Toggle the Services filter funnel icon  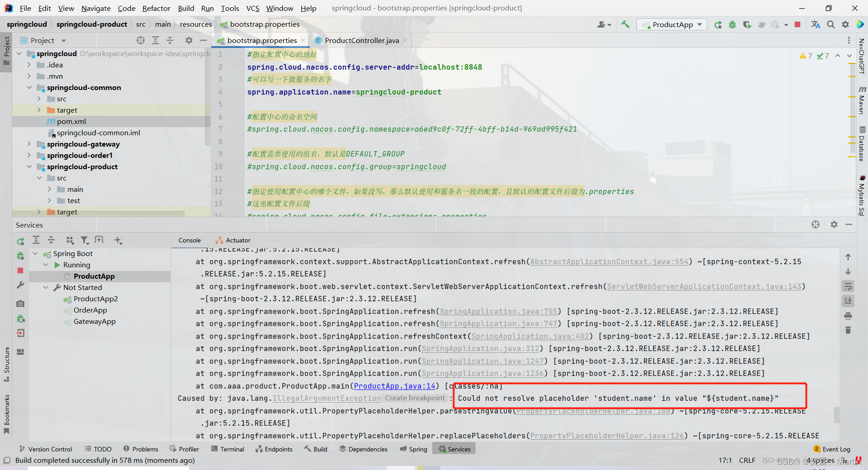[85, 240]
